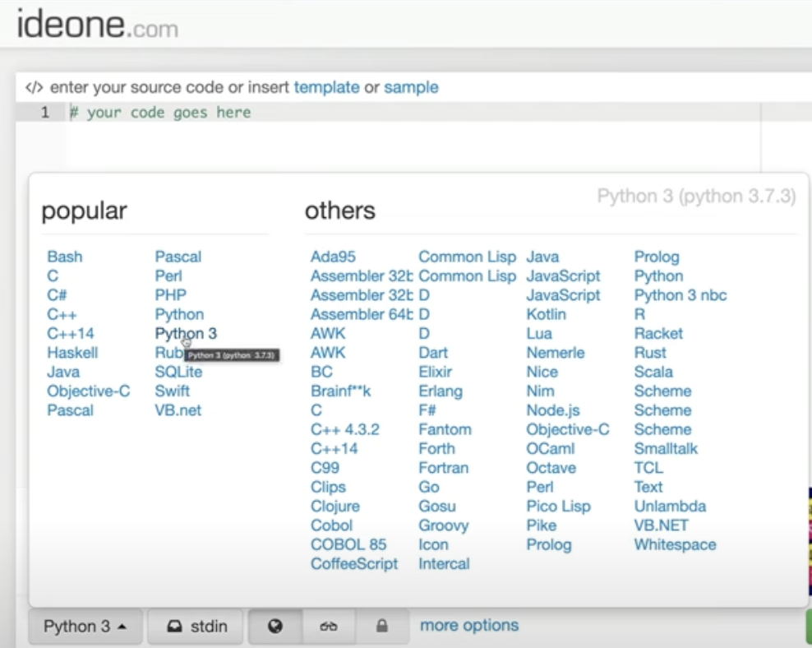Choose C99 language
The height and width of the screenshot is (648, 812).
(x=325, y=467)
